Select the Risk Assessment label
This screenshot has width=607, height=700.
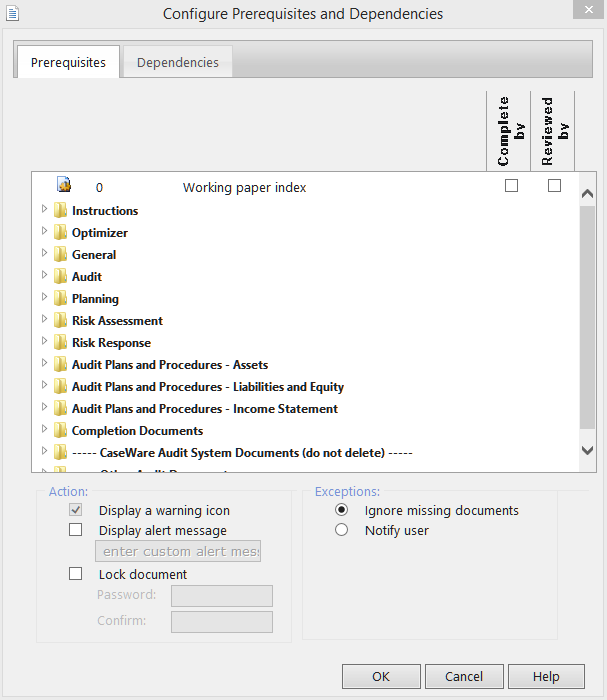(x=117, y=321)
